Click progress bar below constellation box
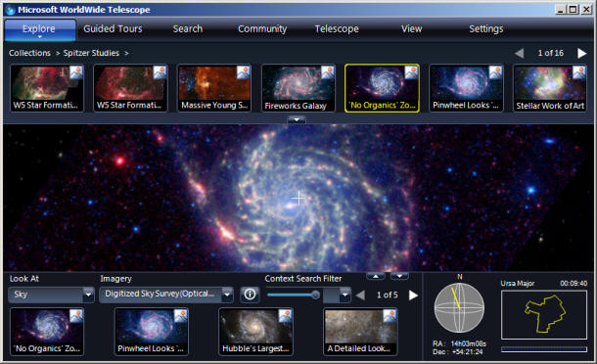The height and width of the screenshot is (364, 597). pyautogui.click(x=544, y=349)
